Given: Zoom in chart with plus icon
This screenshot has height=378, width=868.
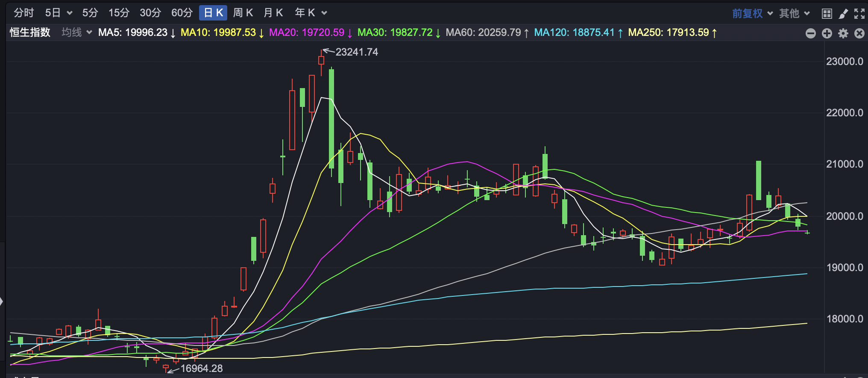Looking at the screenshot, I should point(827,33).
